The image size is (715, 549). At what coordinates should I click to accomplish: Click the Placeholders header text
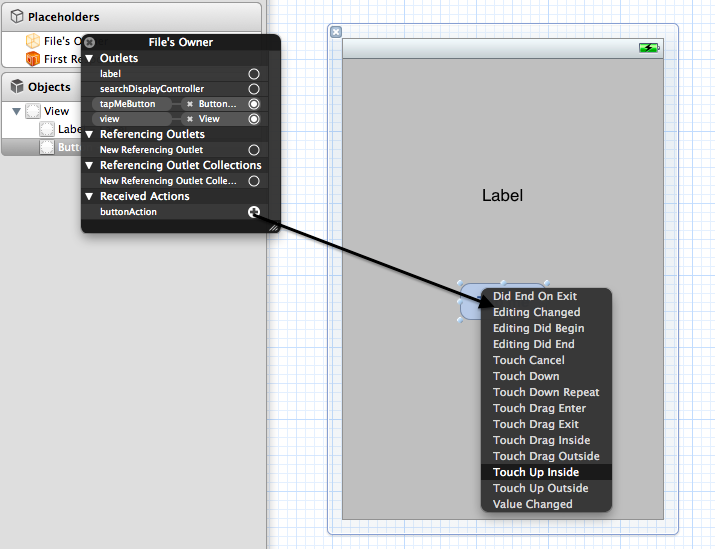(64, 17)
